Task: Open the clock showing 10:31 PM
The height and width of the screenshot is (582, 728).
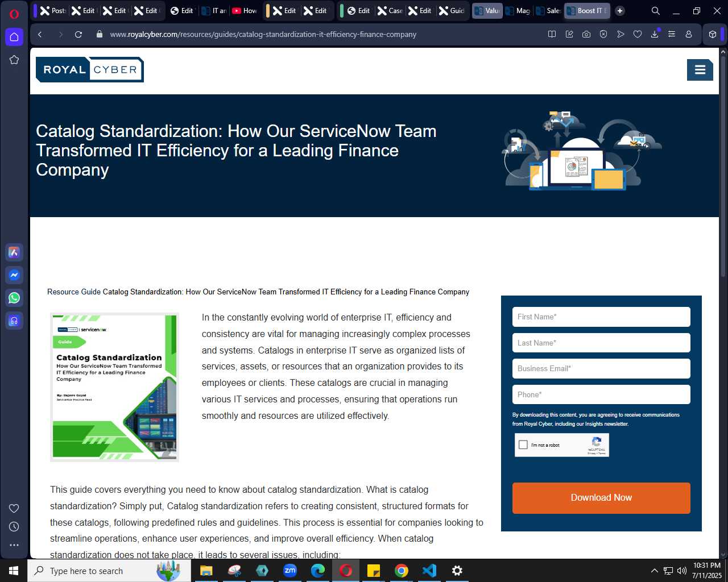Action: tap(707, 571)
